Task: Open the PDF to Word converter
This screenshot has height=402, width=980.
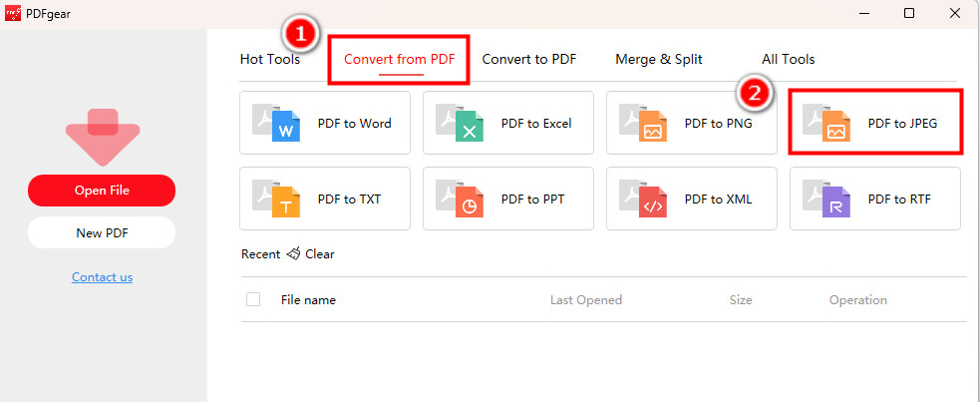Action: tap(325, 123)
